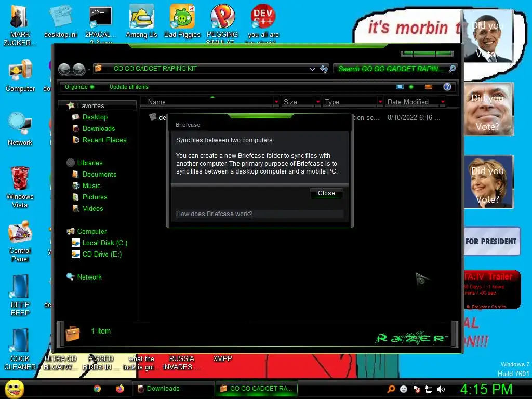Select the Bad Piggies desktop icon
This screenshot has height=399, width=532.
tap(182, 22)
